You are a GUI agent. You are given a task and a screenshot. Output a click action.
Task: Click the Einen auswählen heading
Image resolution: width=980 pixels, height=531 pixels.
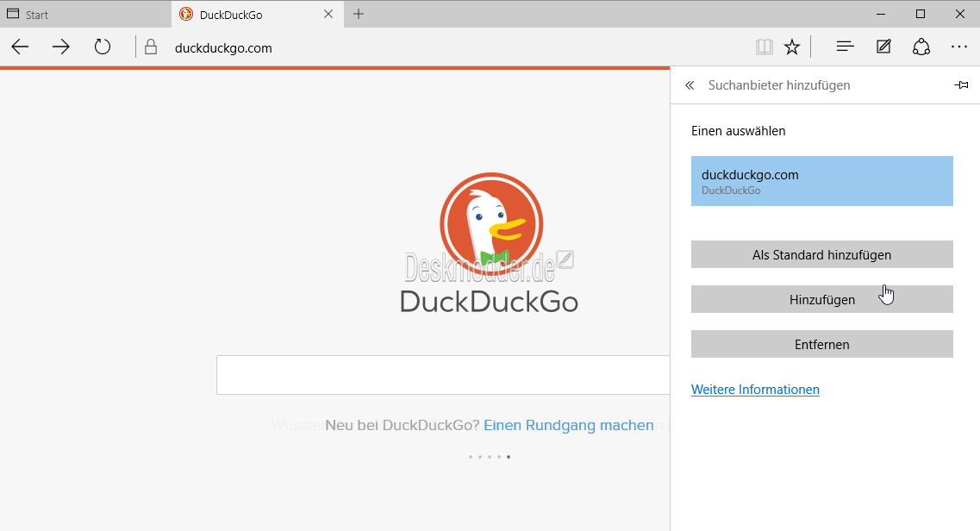pos(738,131)
